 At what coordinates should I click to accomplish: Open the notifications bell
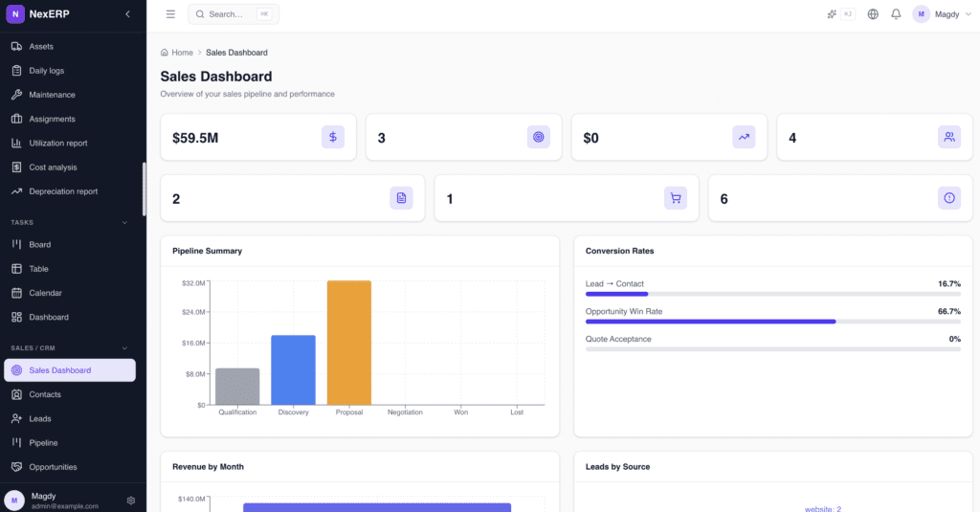[896, 14]
